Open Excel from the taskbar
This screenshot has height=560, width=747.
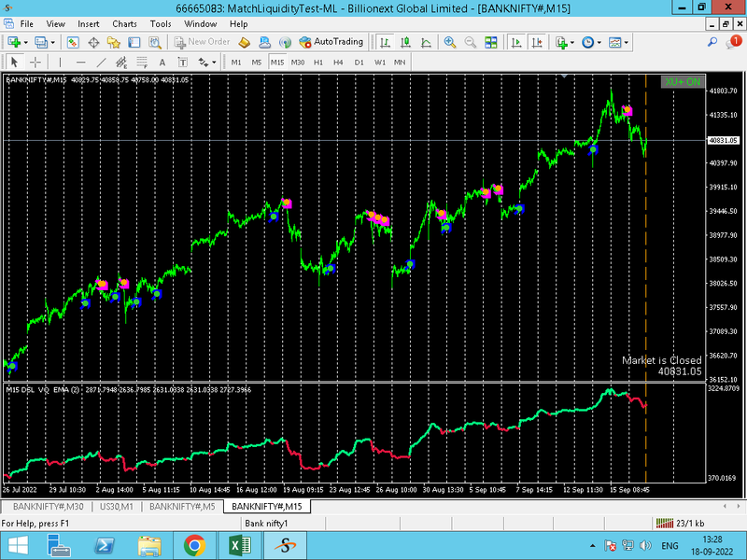(240, 546)
